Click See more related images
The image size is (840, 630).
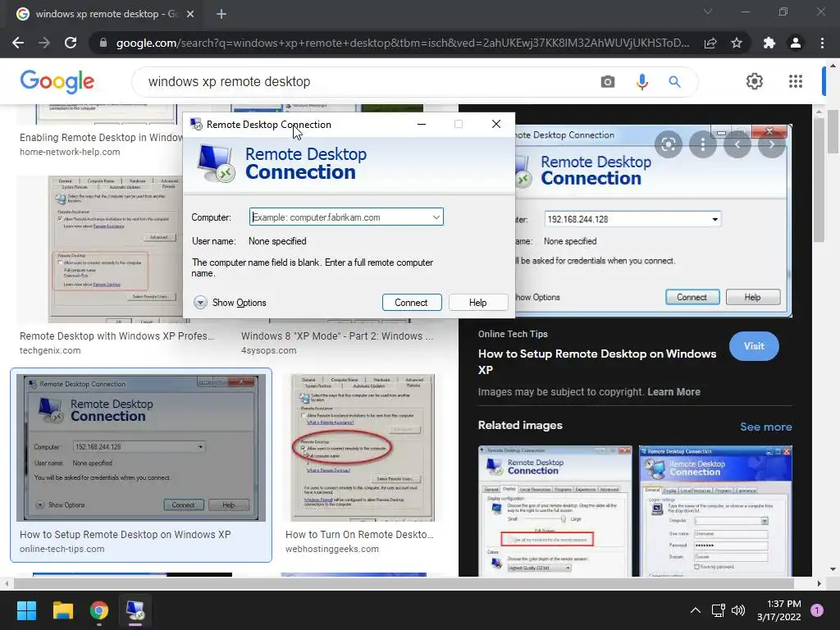(765, 427)
